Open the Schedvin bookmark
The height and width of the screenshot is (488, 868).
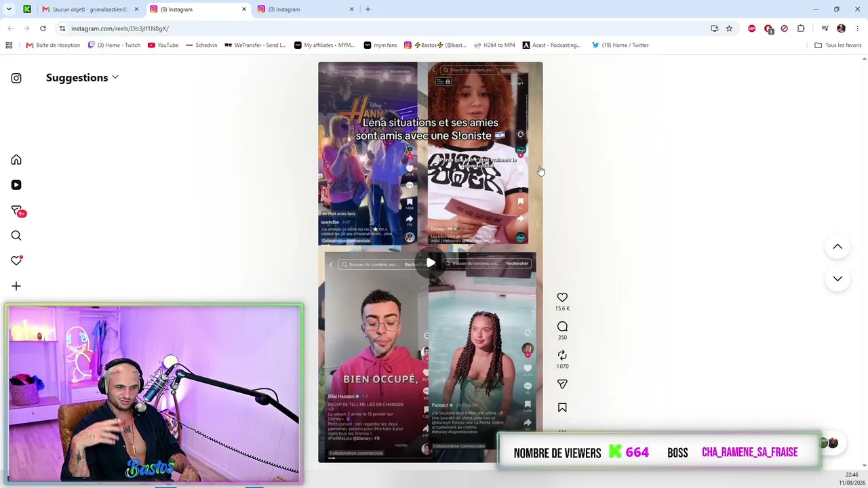(201, 45)
